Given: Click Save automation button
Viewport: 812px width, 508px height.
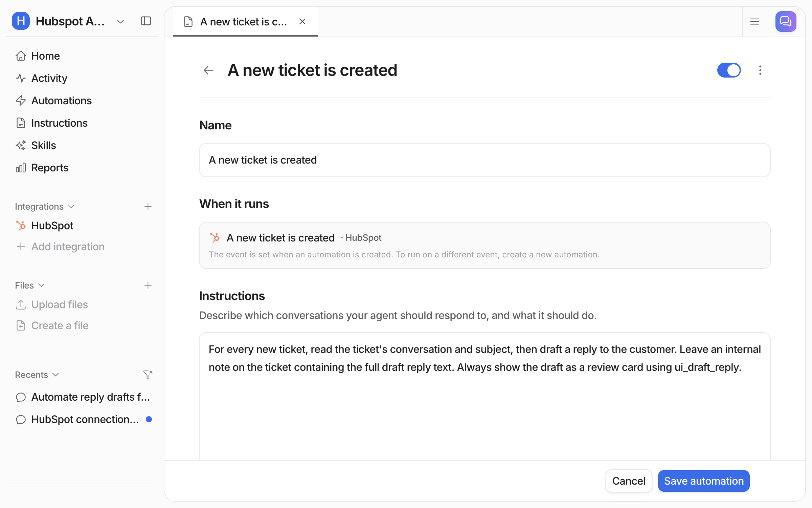Looking at the screenshot, I should pos(704,481).
